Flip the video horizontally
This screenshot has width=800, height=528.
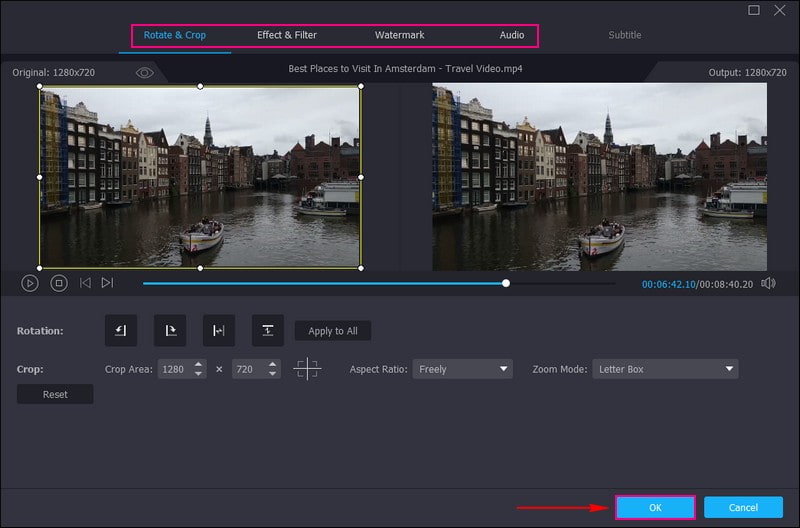[x=218, y=331]
